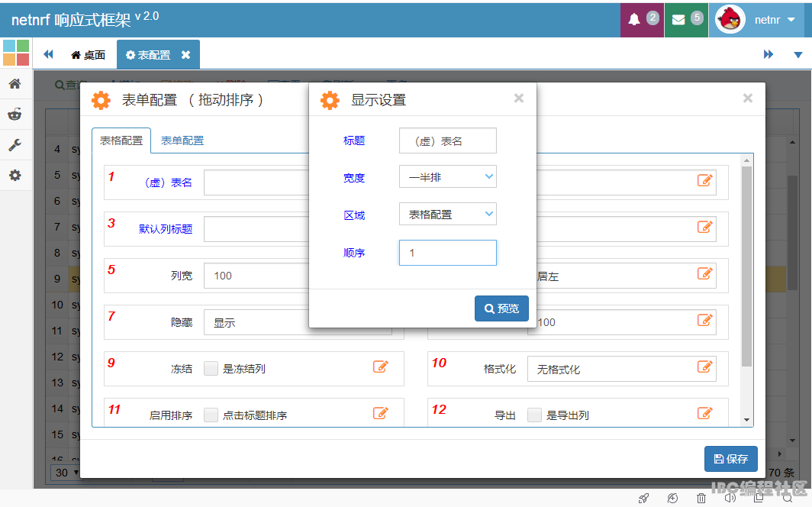The height and width of the screenshot is (507, 812).
Task: Click the orange gear in 显示设置 header
Action: 330,100
